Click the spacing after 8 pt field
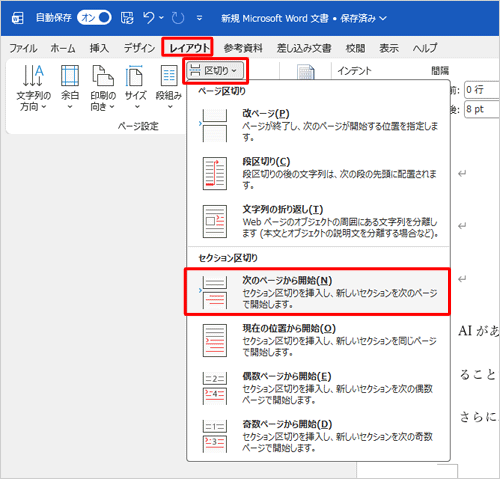The height and width of the screenshot is (479, 500). (x=482, y=109)
